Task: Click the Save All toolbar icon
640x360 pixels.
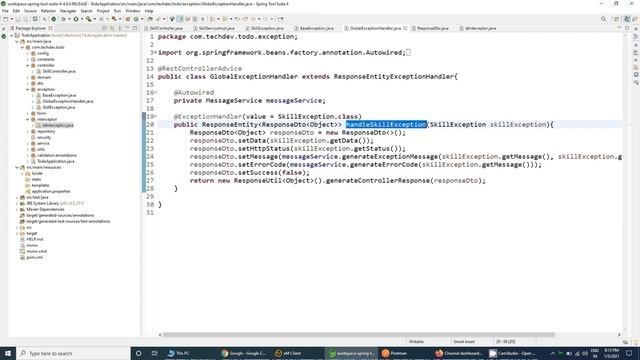Action: pos(26,19)
